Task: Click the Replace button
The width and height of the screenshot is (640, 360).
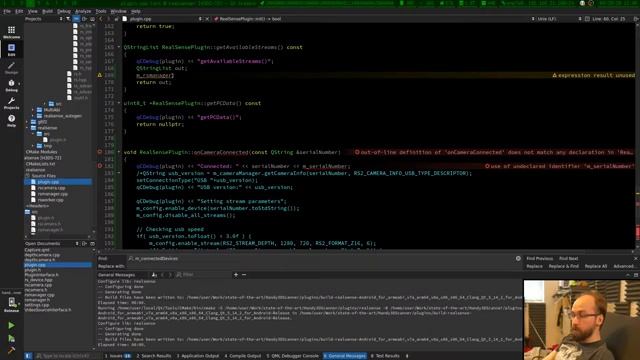Action: tap(534, 266)
